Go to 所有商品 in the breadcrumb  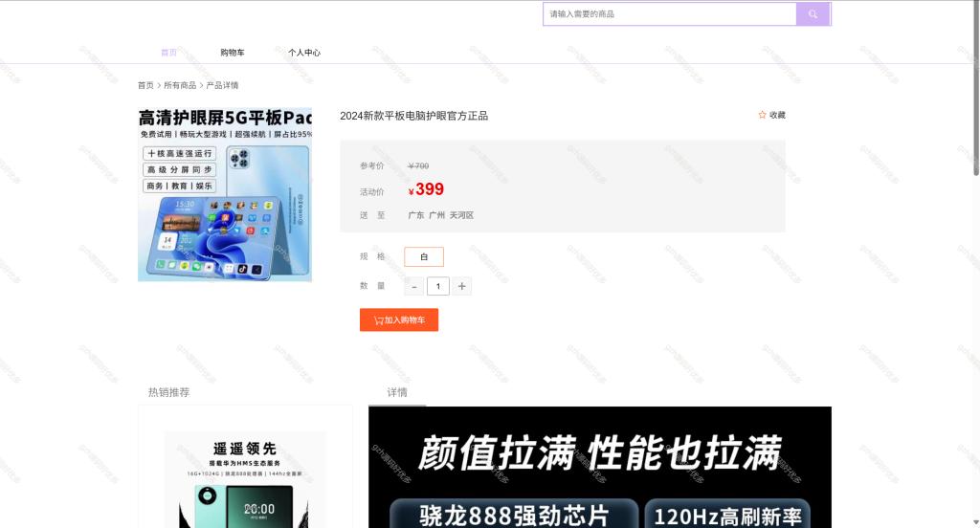(x=180, y=85)
